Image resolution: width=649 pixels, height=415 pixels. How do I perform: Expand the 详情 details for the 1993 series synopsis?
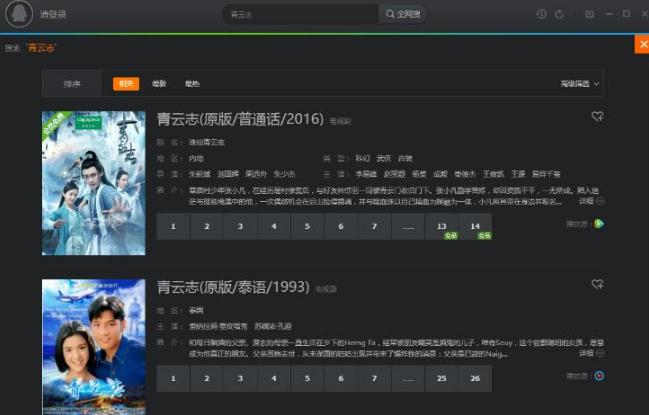[x=591, y=353]
